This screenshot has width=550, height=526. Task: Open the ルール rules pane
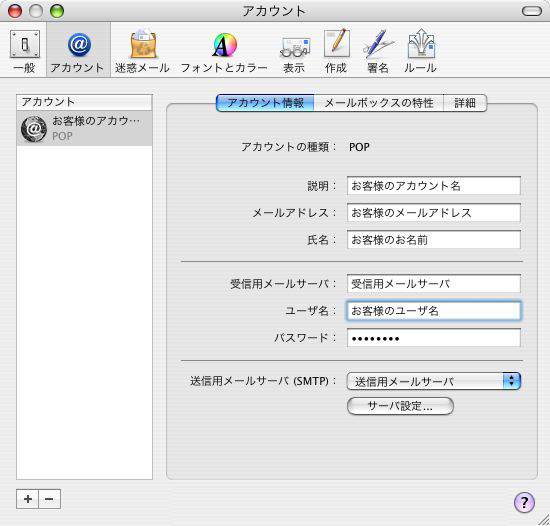coord(420,51)
